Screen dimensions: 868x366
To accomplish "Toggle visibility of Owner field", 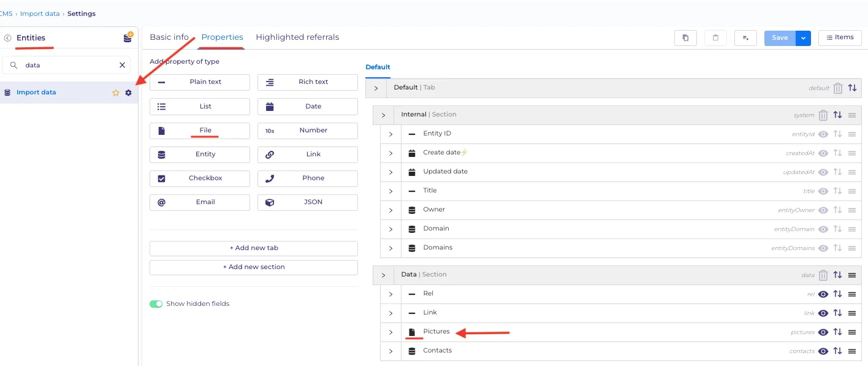I will coord(823,210).
